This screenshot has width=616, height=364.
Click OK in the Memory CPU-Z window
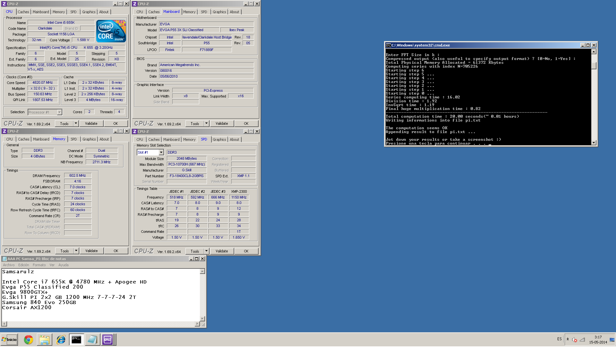116,251
